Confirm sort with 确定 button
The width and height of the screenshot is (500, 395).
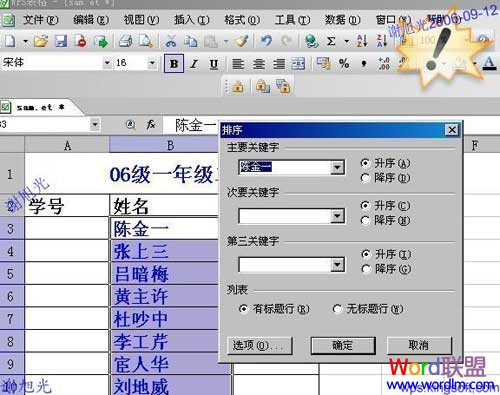pyautogui.click(x=343, y=345)
